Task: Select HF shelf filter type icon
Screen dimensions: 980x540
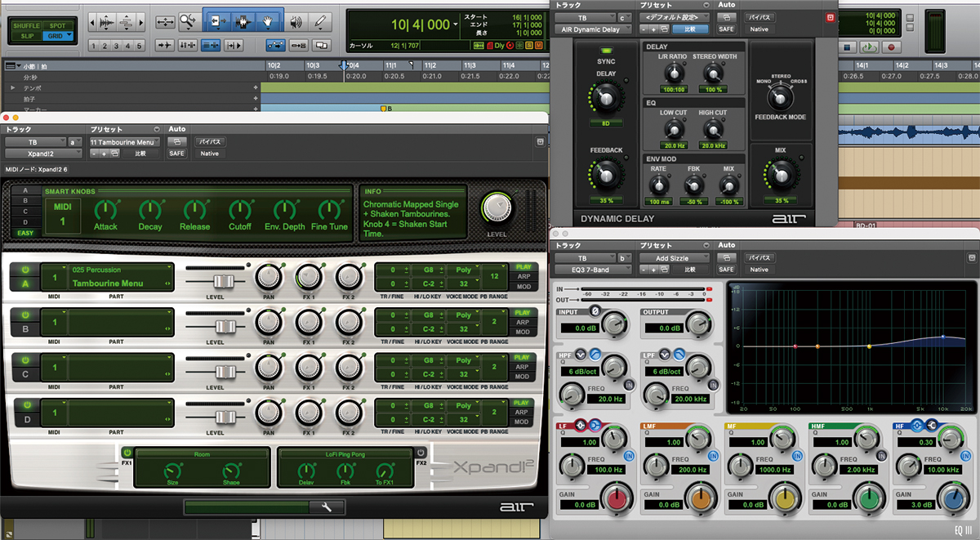Action: point(932,426)
